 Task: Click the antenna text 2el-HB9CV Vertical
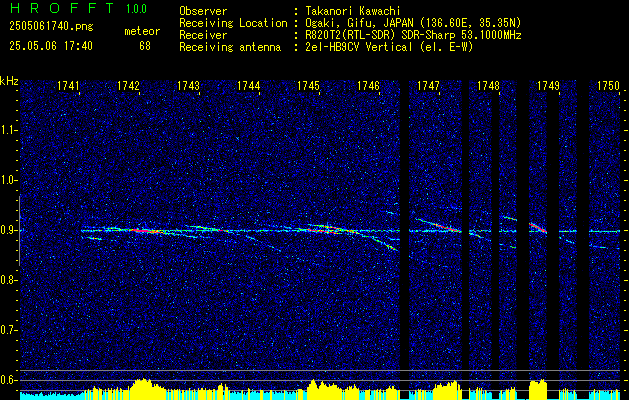click(x=359, y=47)
